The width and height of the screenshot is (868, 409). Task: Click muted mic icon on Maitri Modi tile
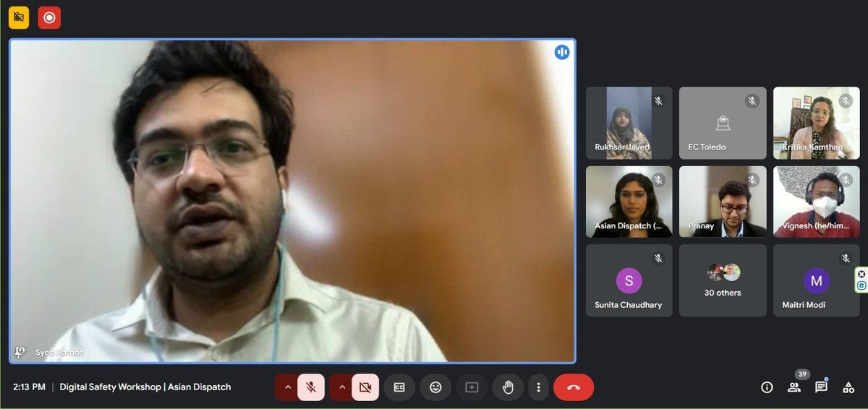(846, 258)
